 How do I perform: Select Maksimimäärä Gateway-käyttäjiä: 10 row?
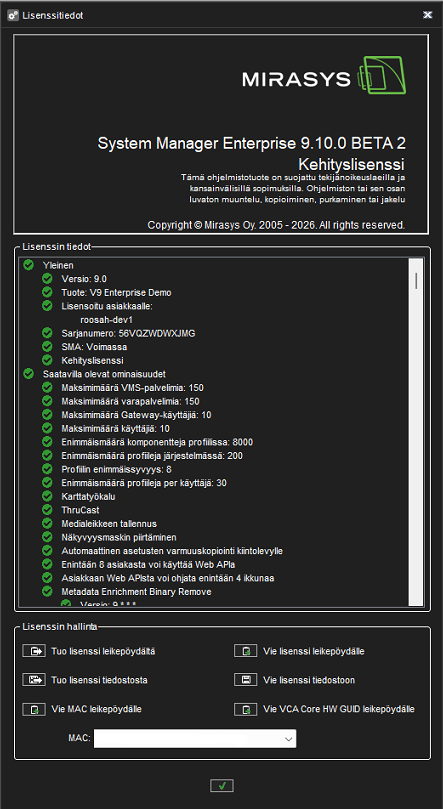(x=136, y=415)
